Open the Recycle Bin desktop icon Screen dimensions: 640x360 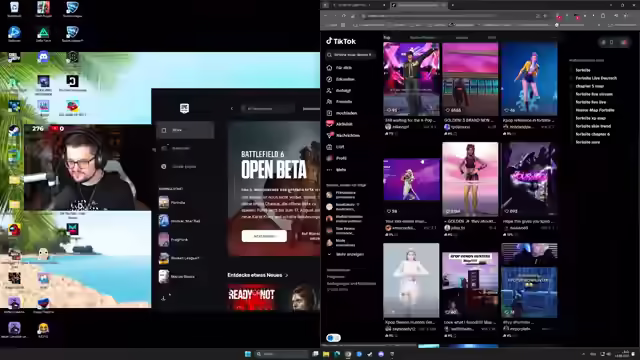click(14, 8)
